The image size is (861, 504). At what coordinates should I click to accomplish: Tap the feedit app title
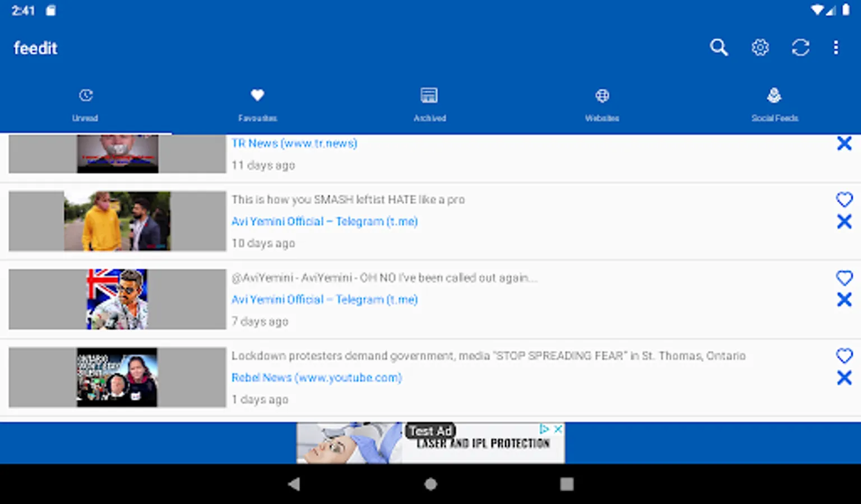click(x=35, y=48)
